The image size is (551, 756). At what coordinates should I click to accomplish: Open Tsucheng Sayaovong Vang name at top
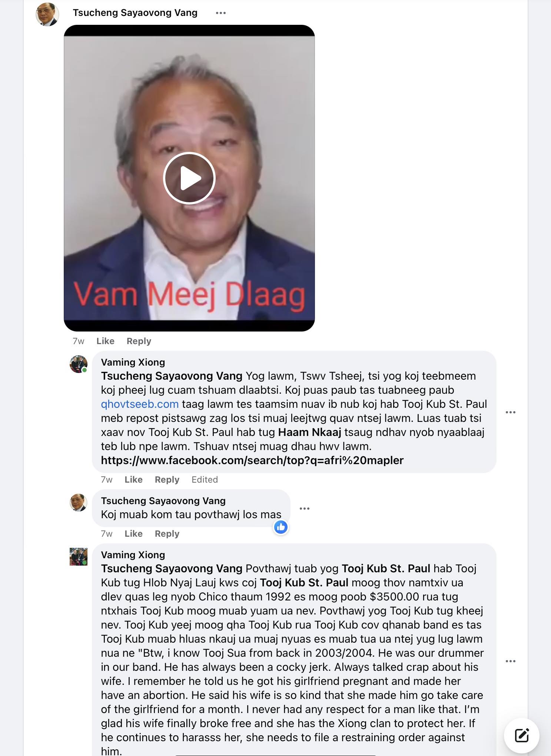click(135, 13)
